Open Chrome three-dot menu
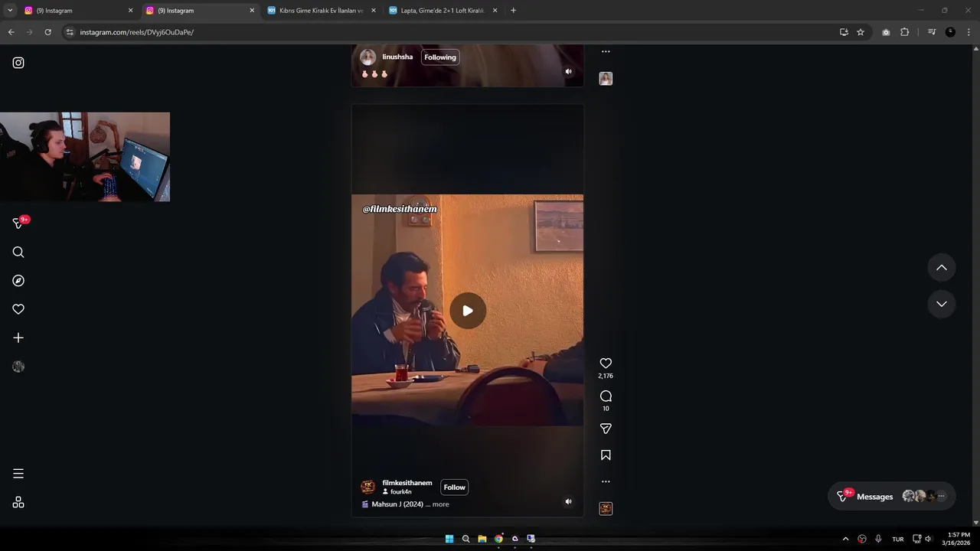Screen dimensions: 980x551 [969, 32]
